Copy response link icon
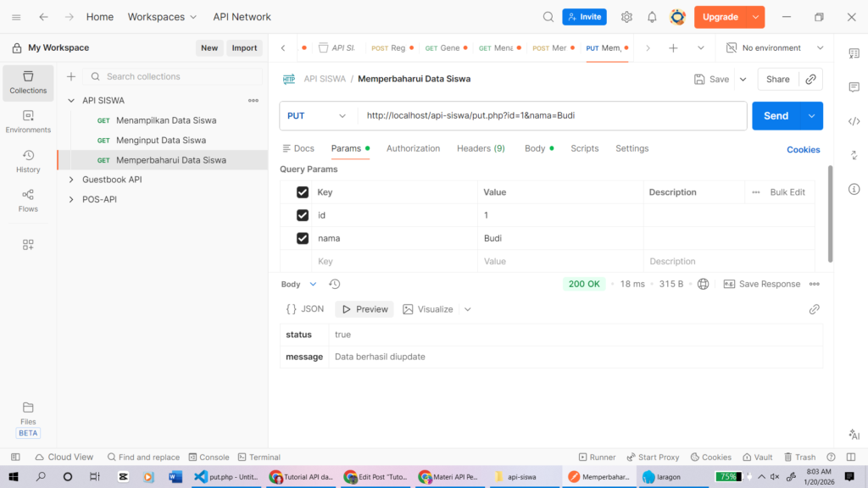The width and height of the screenshot is (868, 488). point(814,309)
